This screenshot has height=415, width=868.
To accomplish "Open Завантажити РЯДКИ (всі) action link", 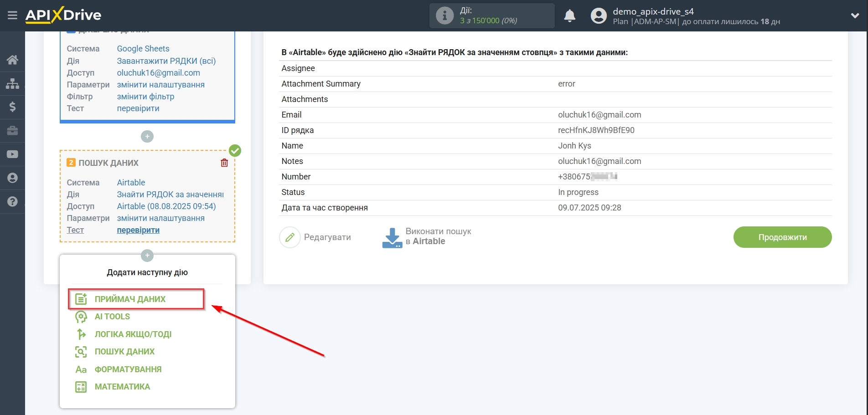I will click(166, 61).
